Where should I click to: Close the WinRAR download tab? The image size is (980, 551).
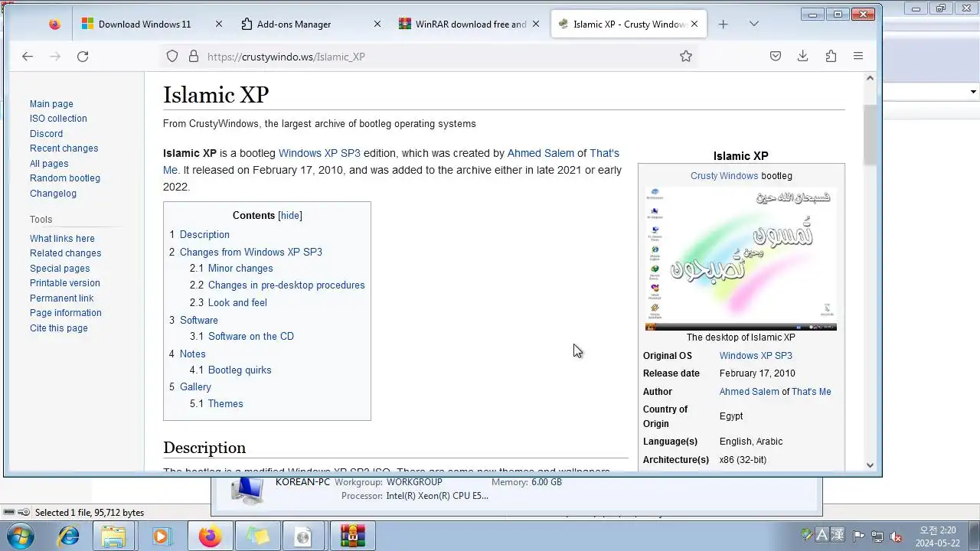(536, 24)
